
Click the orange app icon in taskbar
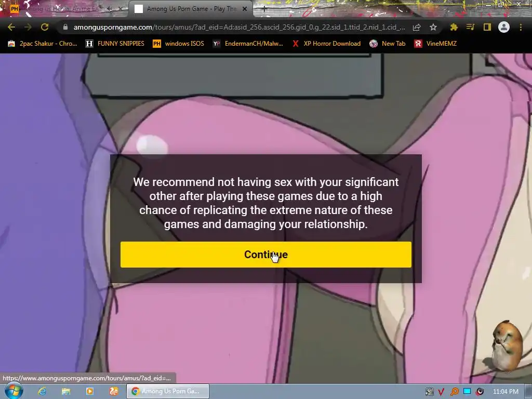114,391
